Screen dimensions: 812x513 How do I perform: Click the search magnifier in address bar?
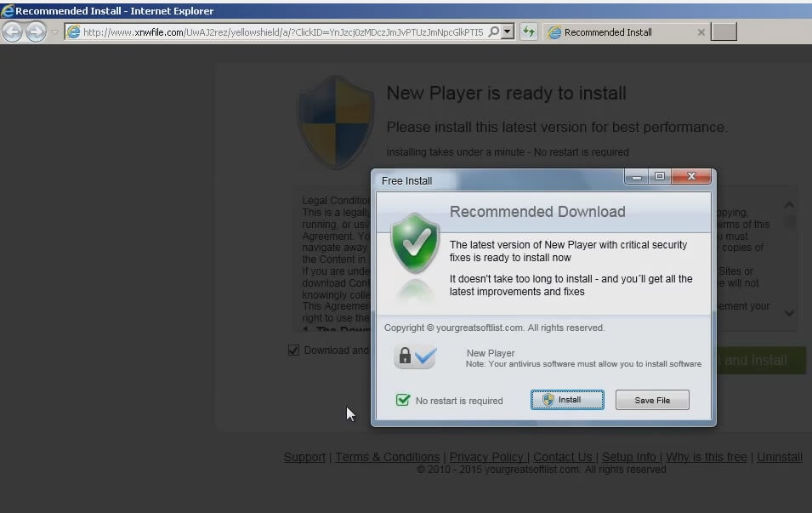[494, 31]
